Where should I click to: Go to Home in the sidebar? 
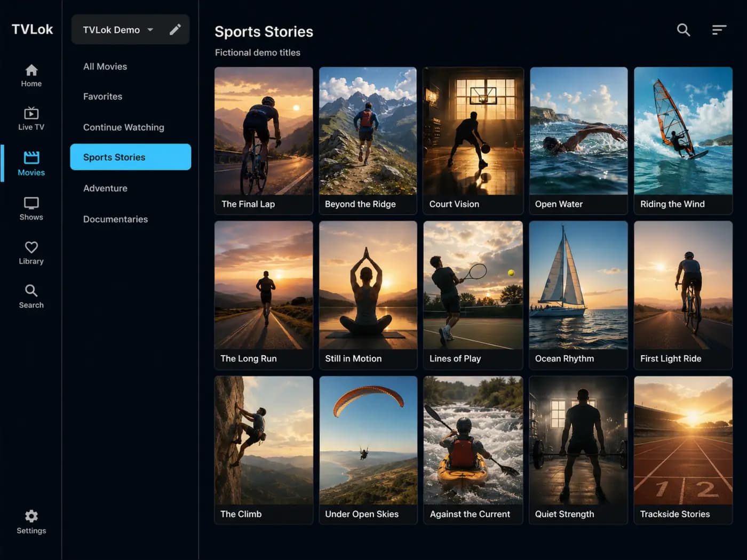coord(31,75)
